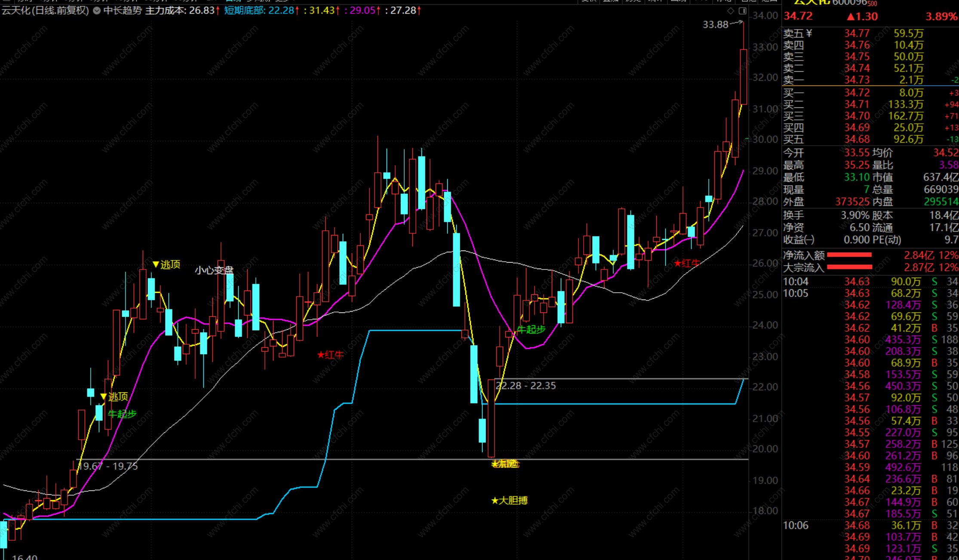Image resolution: width=959 pixels, height=560 pixels.
Task: Click the ★红牛 marker below the 25.00 level
Action: point(330,355)
